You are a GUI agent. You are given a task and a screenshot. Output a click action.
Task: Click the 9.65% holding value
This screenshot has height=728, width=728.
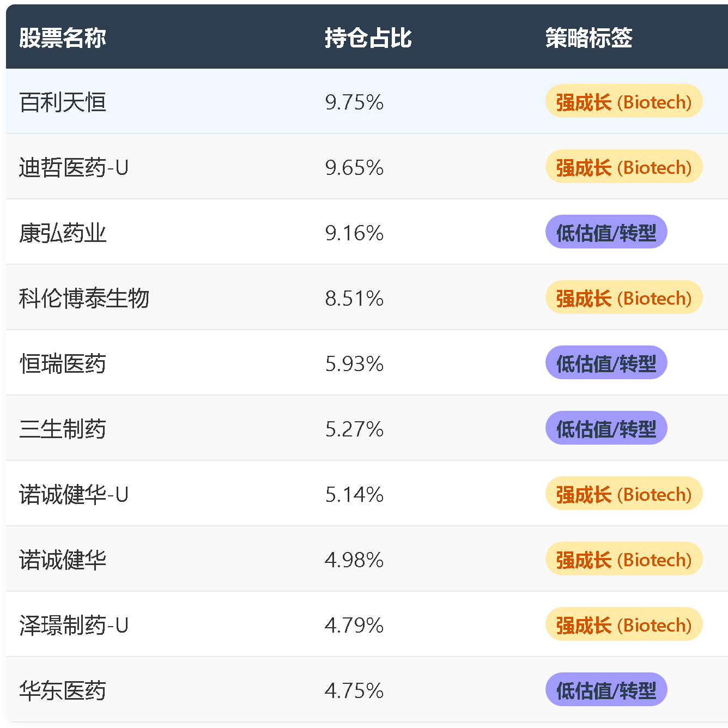(x=354, y=167)
